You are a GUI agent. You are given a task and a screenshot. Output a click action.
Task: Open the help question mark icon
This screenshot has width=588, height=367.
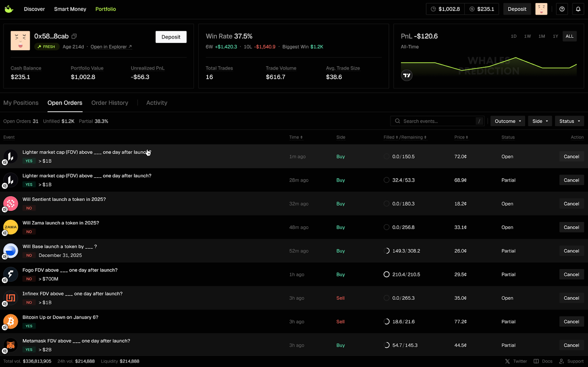562,9
